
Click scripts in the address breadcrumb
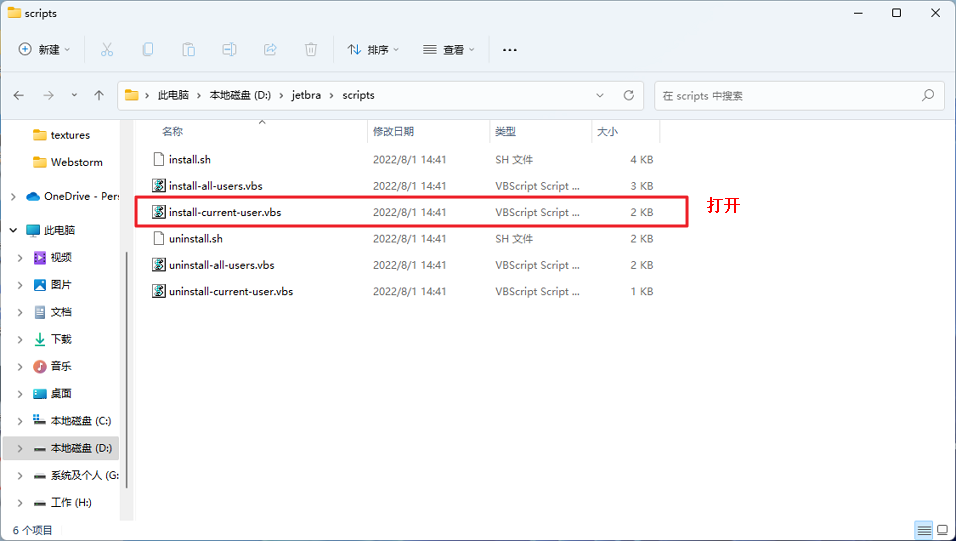[358, 95]
